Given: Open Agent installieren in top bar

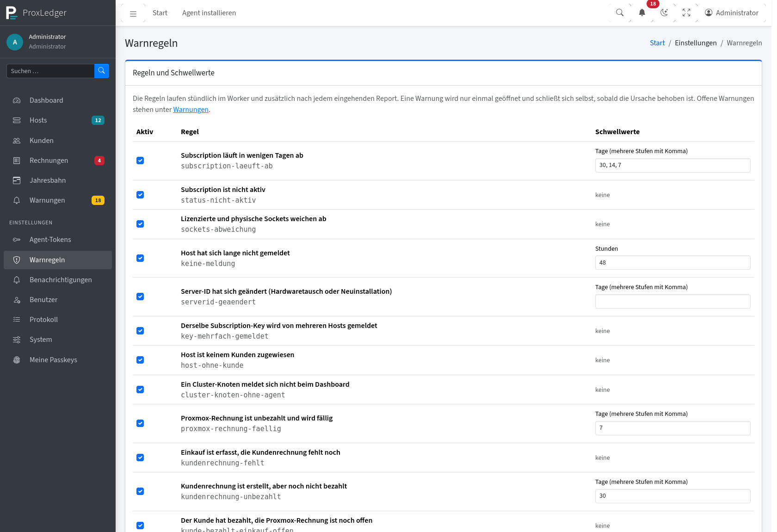Looking at the screenshot, I should coord(209,13).
